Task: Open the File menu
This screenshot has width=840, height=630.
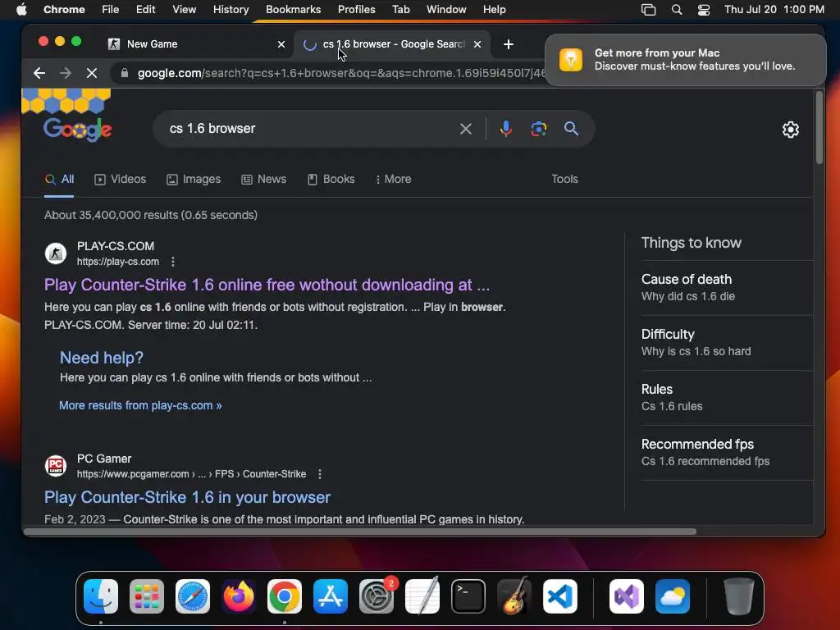Action: point(111,10)
